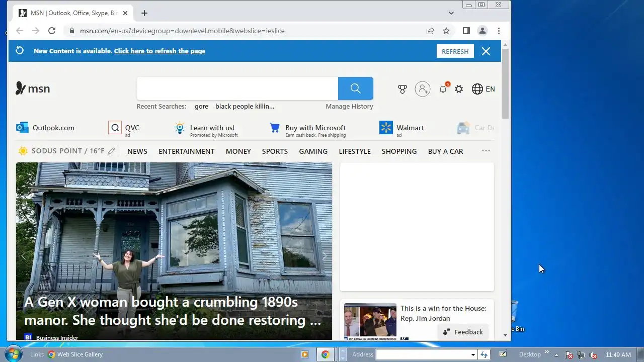The height and width of the screenshot is (362, 644).
Task: Click the page vertical scrollbar thumb
Action: pos(506,84)
